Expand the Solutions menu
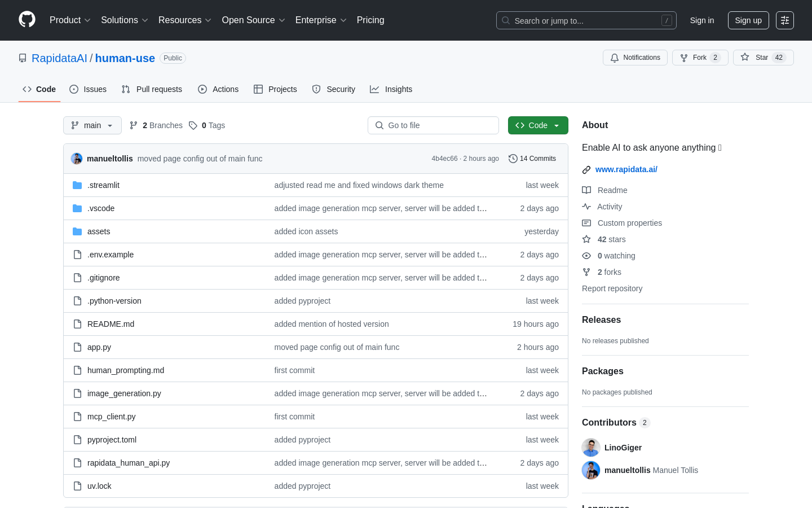This screenshot has width=812, height=508. tap(125, 20)
